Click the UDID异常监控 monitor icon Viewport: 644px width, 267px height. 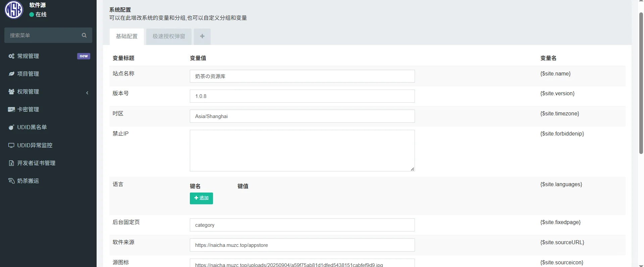pyautogui.click(x=11, y=145)
